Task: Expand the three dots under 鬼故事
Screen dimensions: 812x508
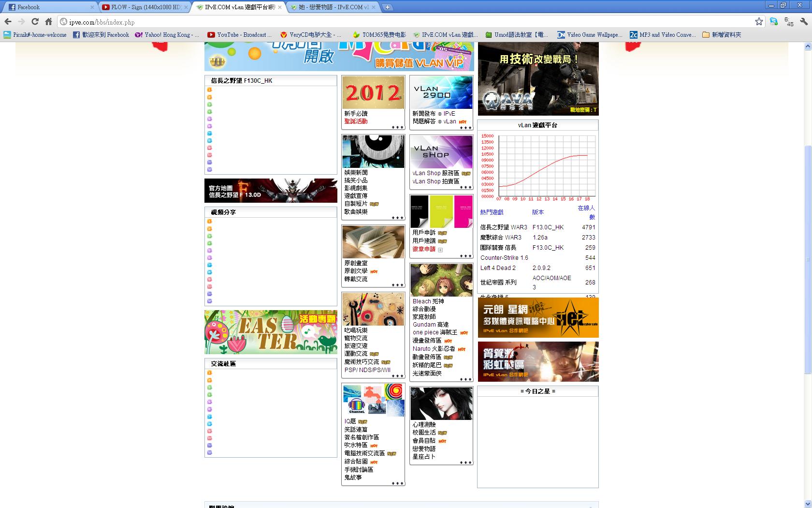Action: click(x=397, y=483)
